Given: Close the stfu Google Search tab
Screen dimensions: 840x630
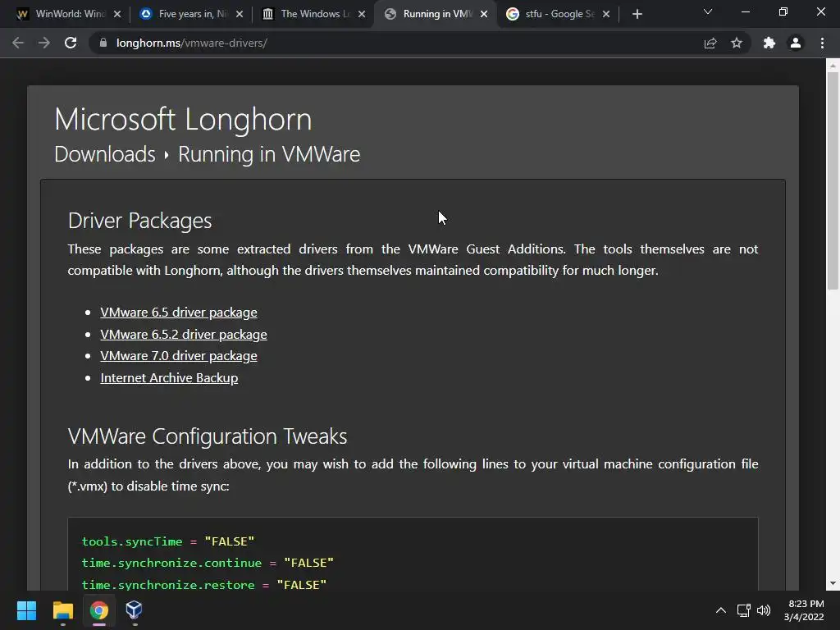Looking at the screenshot, I should coord(606,14).
